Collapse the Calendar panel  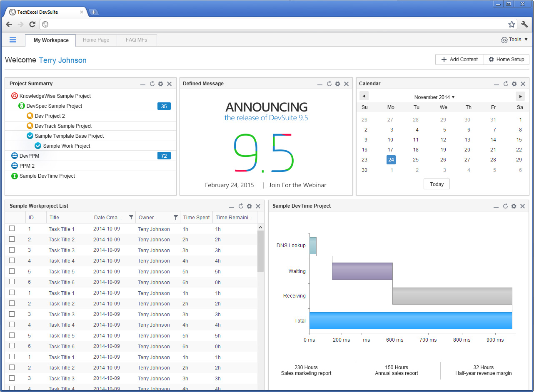(x=497, y=84)
